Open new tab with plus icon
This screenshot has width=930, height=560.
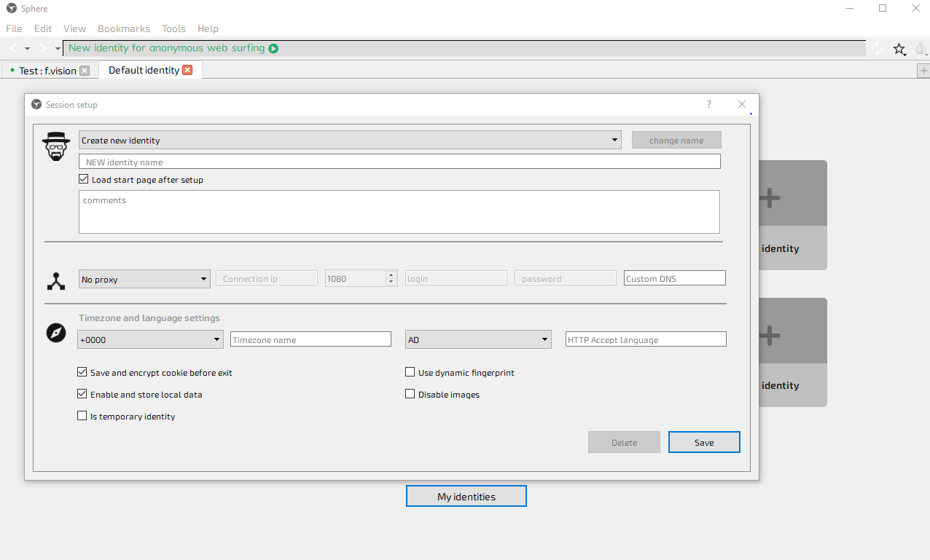click(x=923, y=71)
